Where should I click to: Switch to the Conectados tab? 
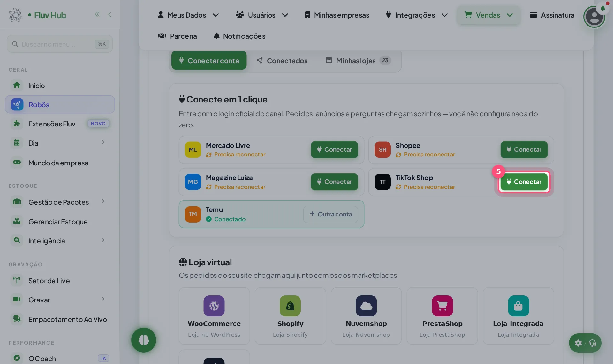pos(282,60)
